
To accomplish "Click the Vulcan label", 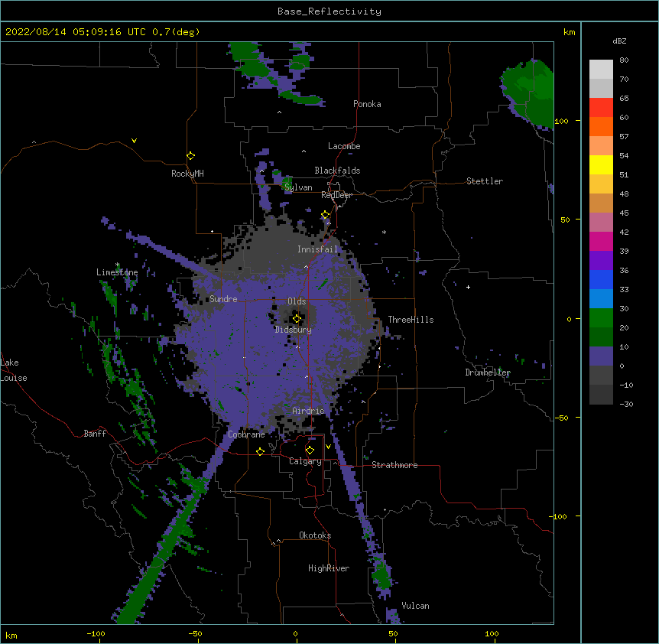I will [415, 606].
